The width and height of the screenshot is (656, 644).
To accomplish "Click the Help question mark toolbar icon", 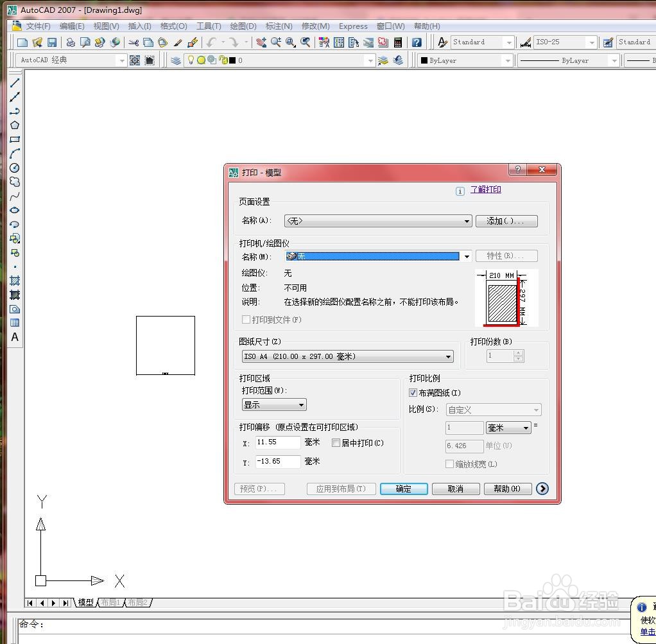I will tap(417, 42).
